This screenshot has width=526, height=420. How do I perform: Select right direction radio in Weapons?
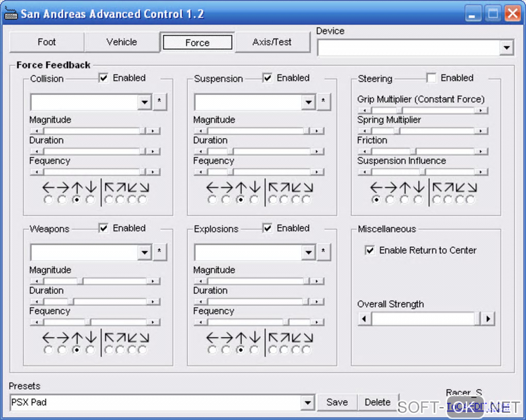pyautogui.click(x=62, y=350)
